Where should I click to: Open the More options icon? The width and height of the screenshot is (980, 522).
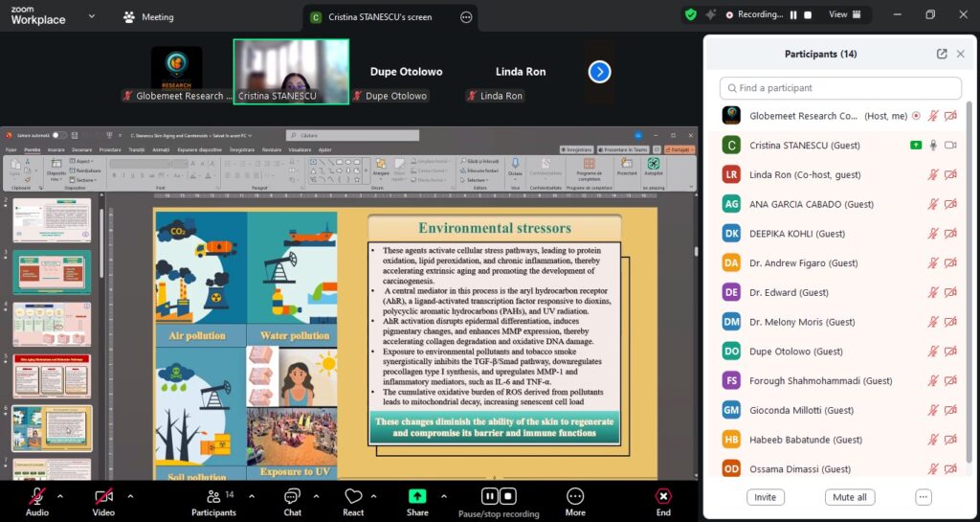575,496
